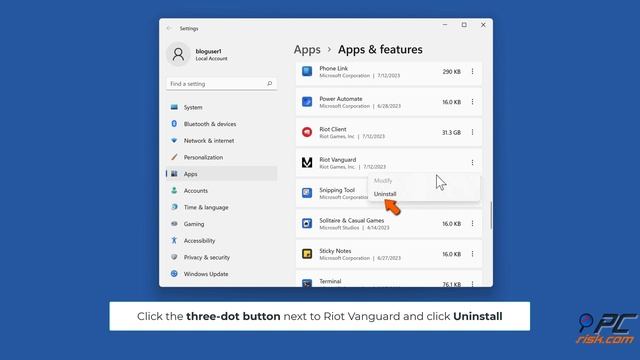Screen dimensions: 640x360
Task: Click the Solitaire & Casual Games icon
Action: 307,223
